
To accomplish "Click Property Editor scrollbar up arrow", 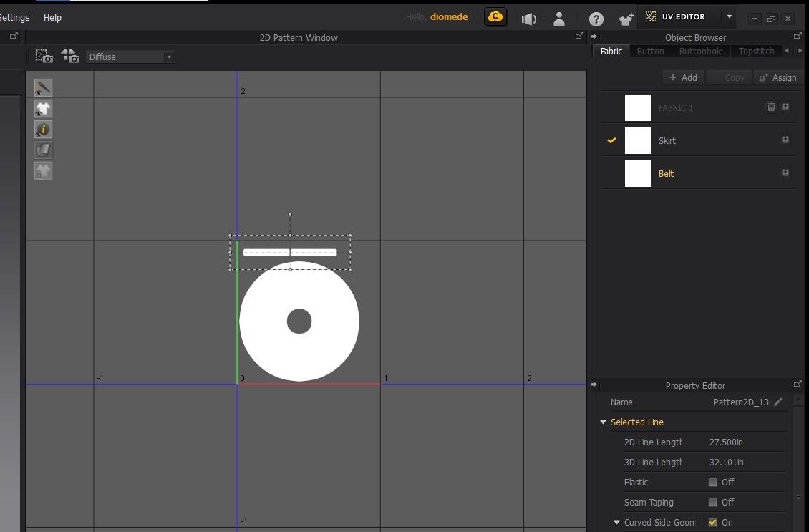I will coord(798,400).
